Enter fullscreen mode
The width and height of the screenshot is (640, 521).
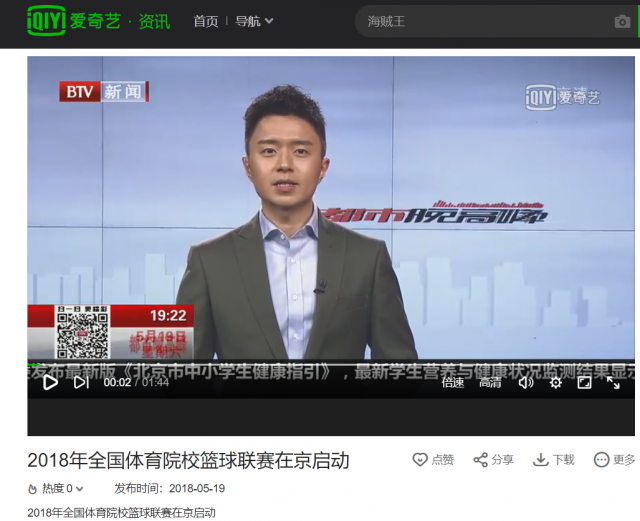613,382
